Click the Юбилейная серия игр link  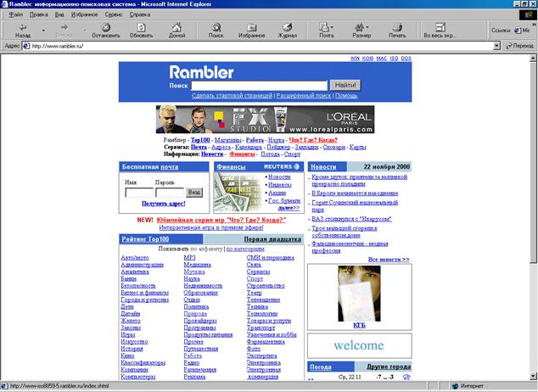(x=221, y=220)
